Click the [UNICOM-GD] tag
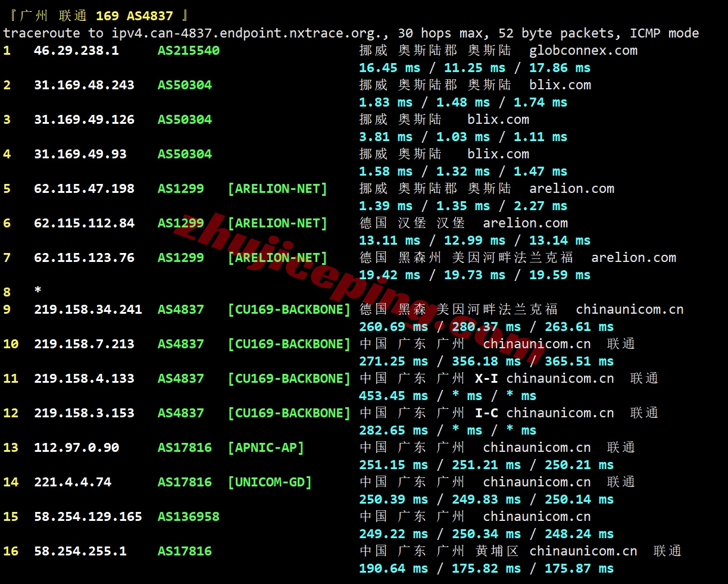This screenshot has height=584, width=728. pyautogui.click(x=270, y=482)
